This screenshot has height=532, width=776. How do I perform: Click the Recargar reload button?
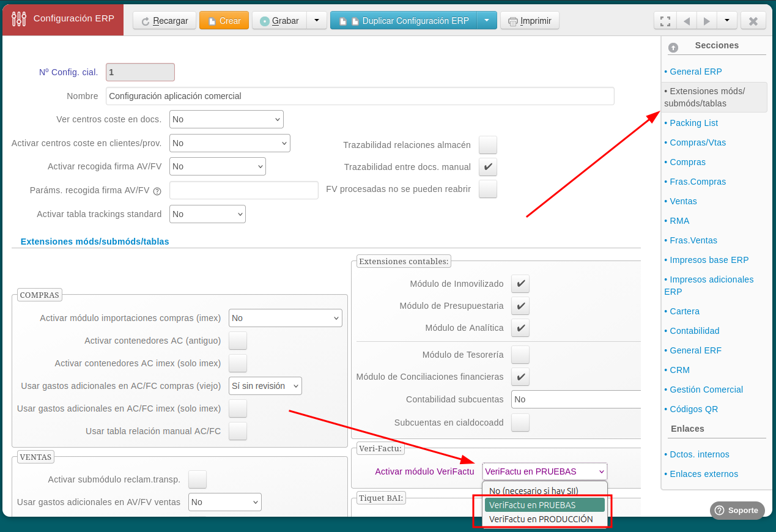pyautogui.click(x=164, y=21)
